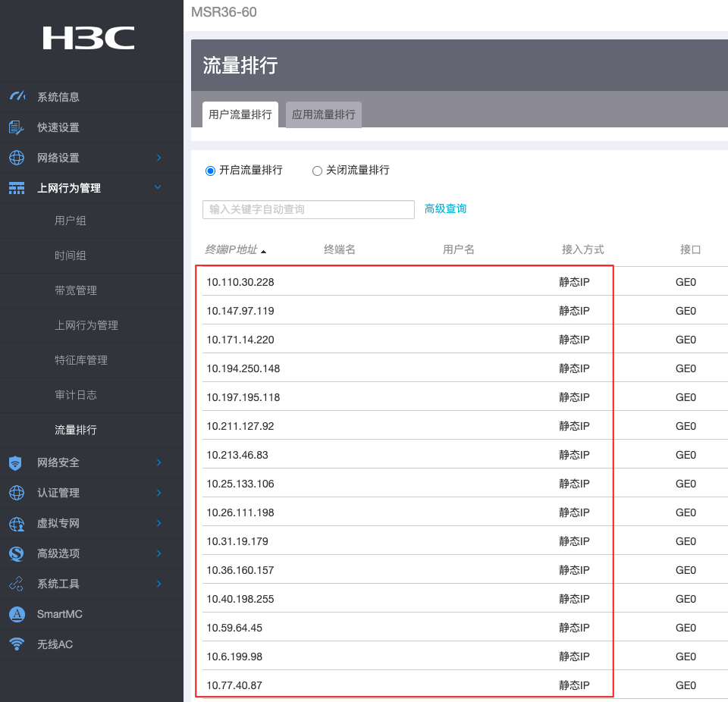Expand 虚拟专网 chevron
The image size is (728, 702).
point(158,523)
